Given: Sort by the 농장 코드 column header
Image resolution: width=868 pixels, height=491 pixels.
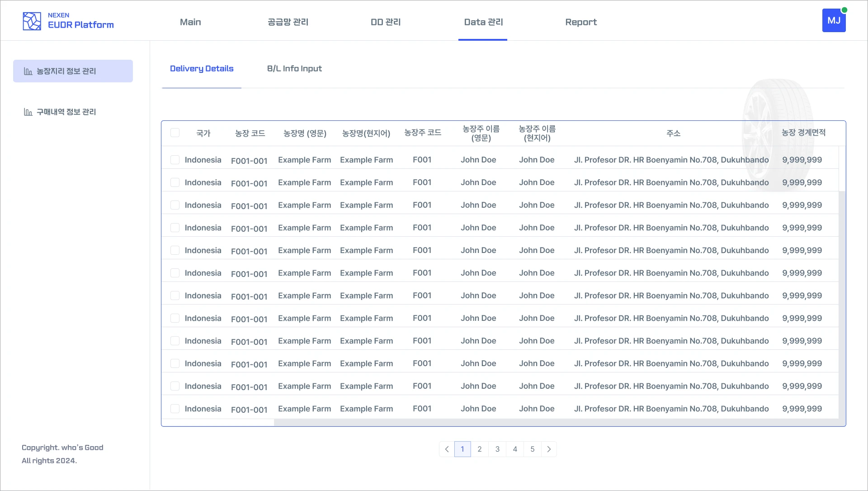Looking at the screenshot, I should 250,133.
